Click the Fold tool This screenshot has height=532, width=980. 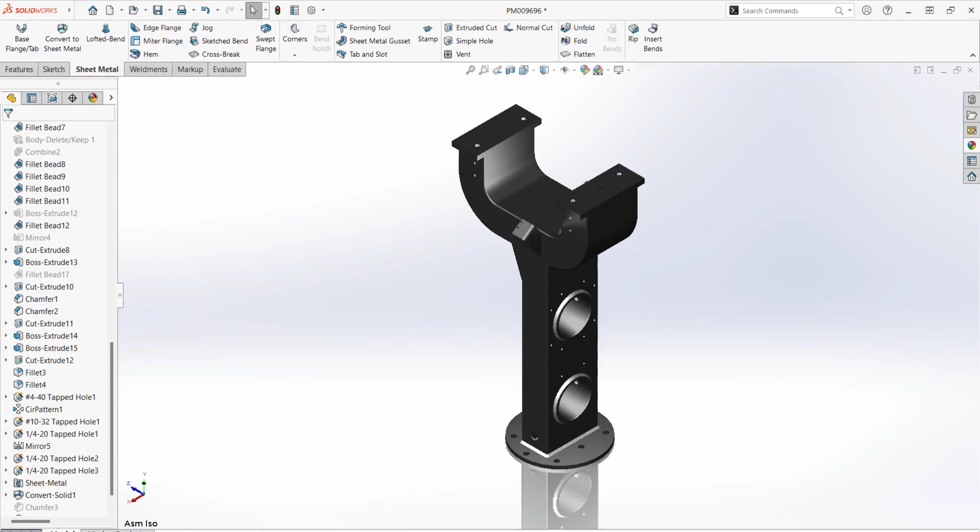pyautogui.click(x=574, y=41)
